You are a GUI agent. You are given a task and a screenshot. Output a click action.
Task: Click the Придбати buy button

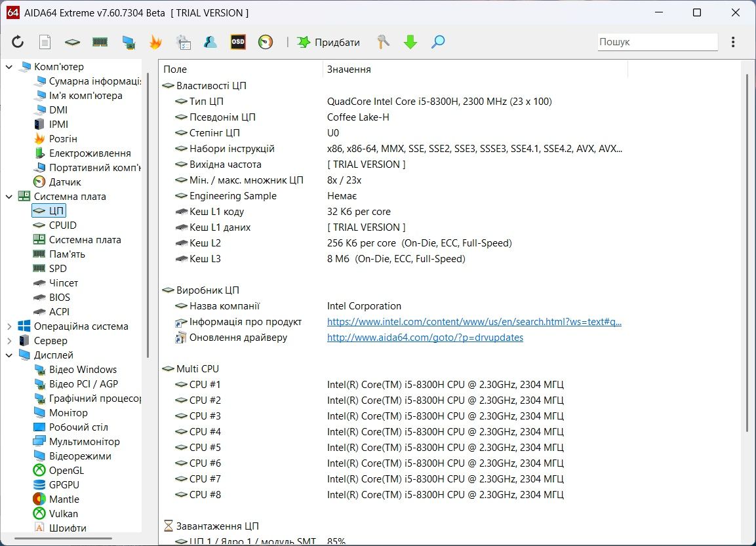click(328, 42)
